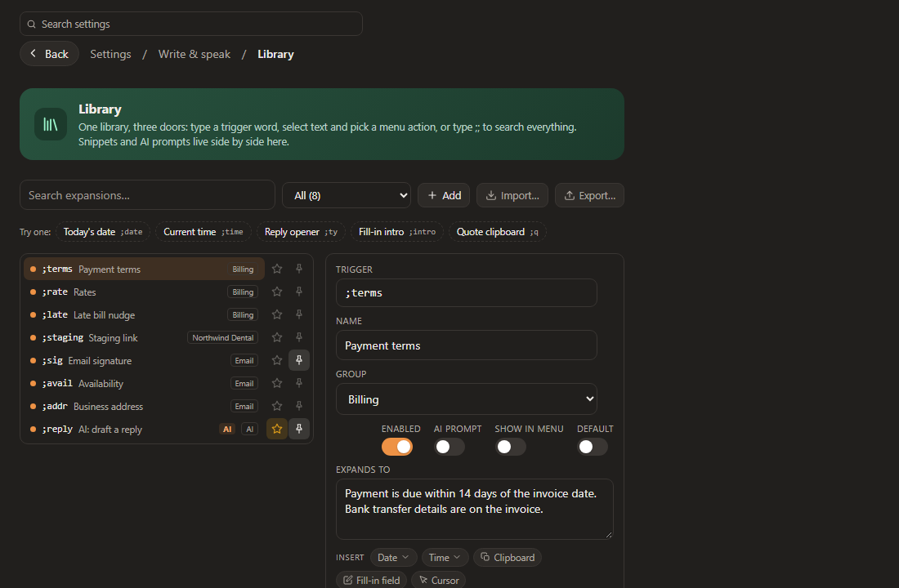
Task: Select the ;rate Rates entry
Action: 144,292
